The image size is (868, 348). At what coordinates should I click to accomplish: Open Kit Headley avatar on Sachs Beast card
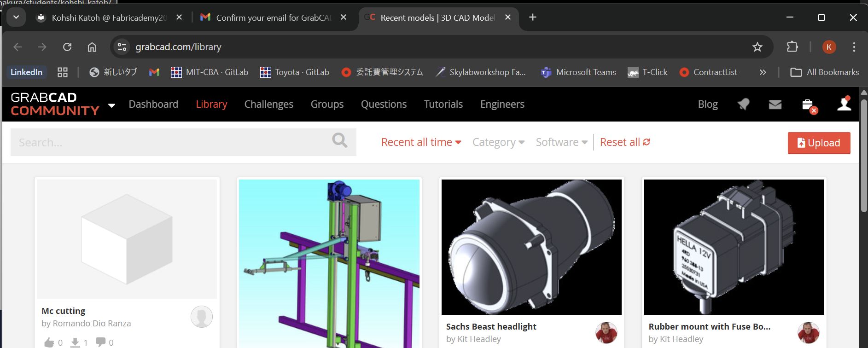click(x=606, y=332)
